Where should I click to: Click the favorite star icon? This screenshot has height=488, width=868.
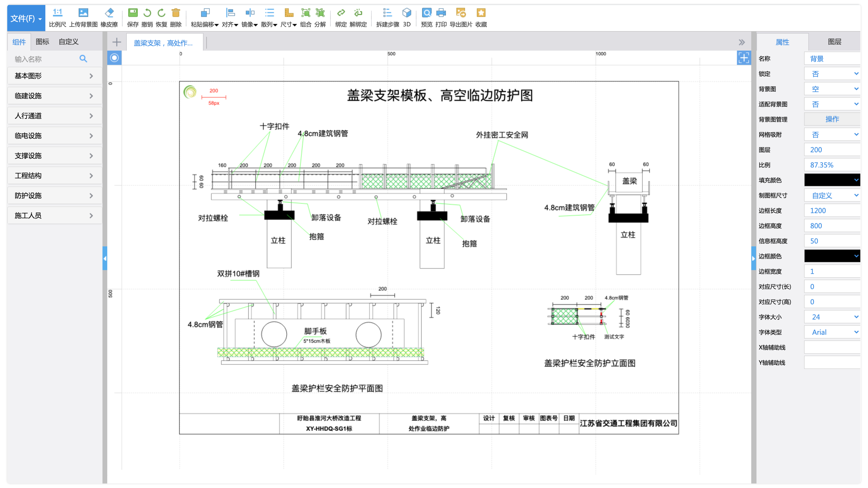click(x=481, y=13)
